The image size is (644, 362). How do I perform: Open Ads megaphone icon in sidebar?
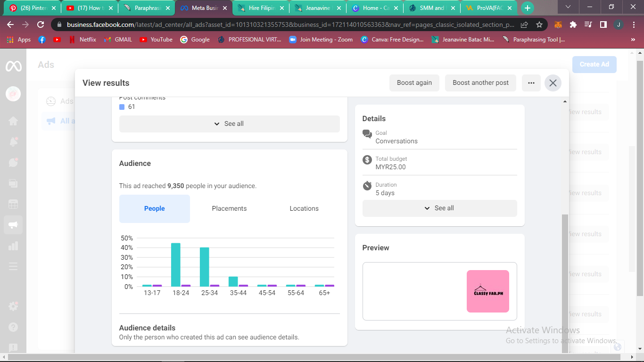click(13, 225)
